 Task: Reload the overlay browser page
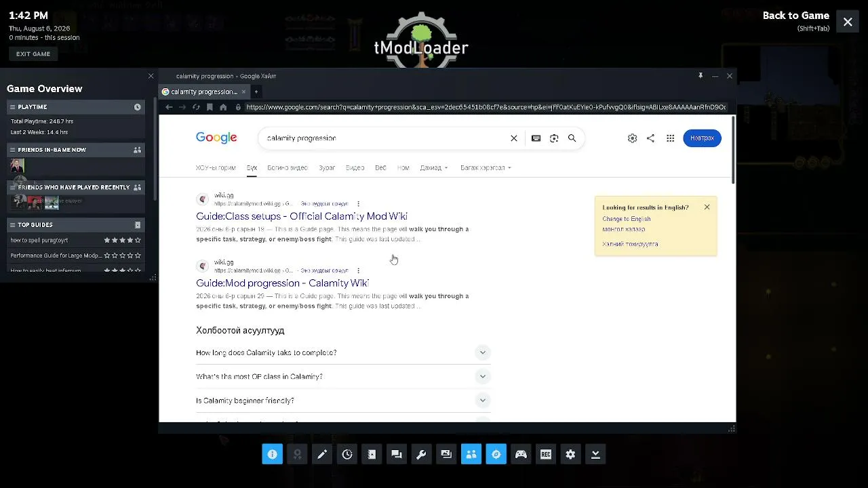(196, 107)
